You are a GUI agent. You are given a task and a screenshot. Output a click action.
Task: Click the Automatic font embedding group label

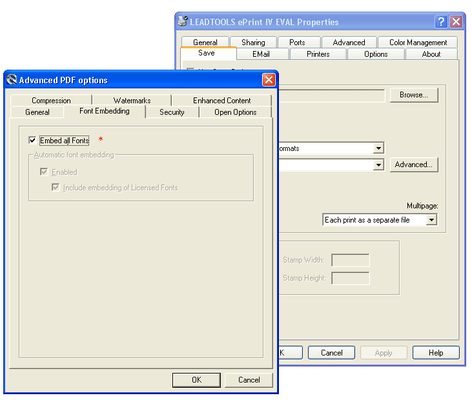(x=74, y=155)
